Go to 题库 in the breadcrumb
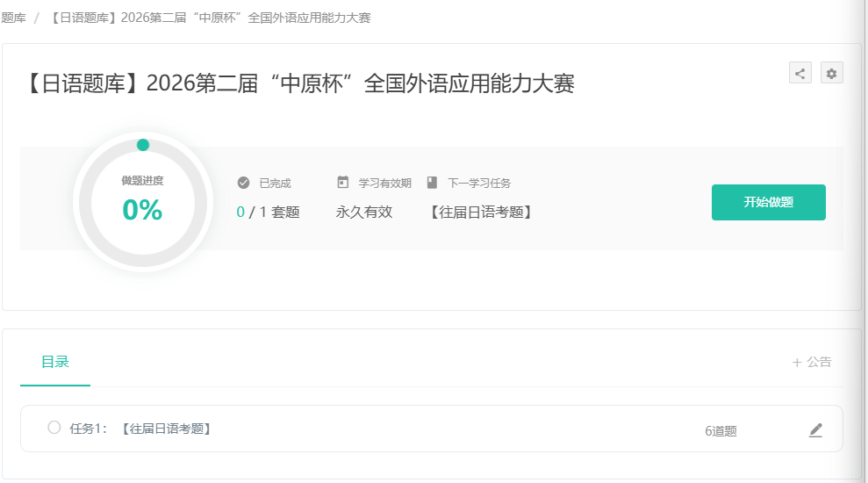868x483 pixels. (x=13, y=18)
